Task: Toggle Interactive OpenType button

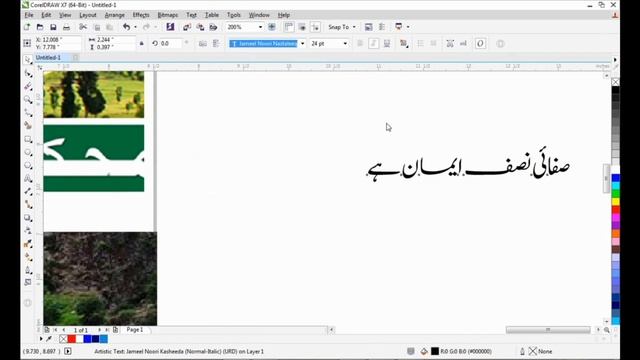Action: point(480,43)
